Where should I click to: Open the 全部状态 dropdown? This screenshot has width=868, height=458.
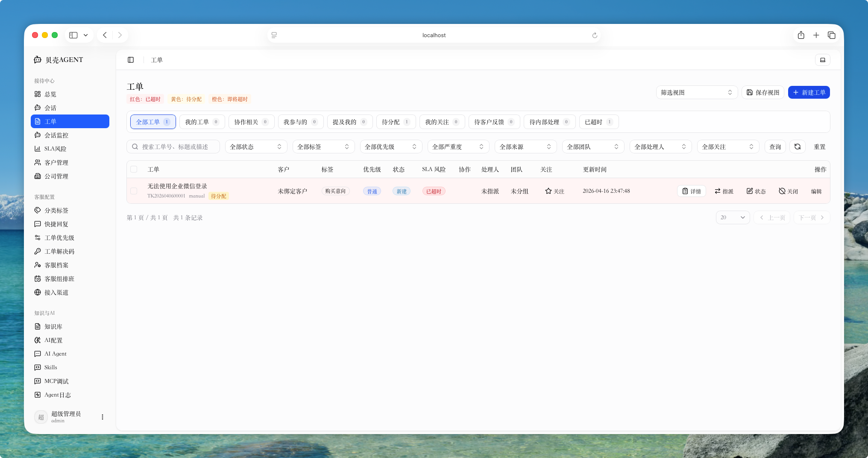255,147
